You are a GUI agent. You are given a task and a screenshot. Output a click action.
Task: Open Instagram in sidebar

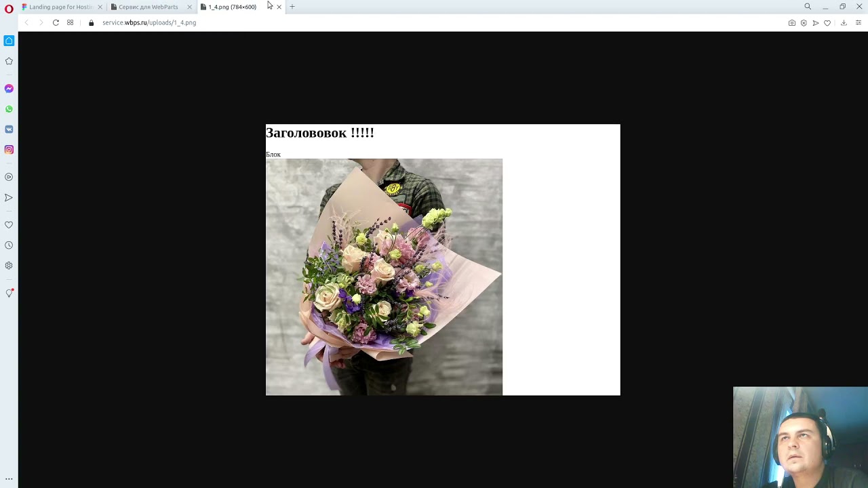pos(9,150)
